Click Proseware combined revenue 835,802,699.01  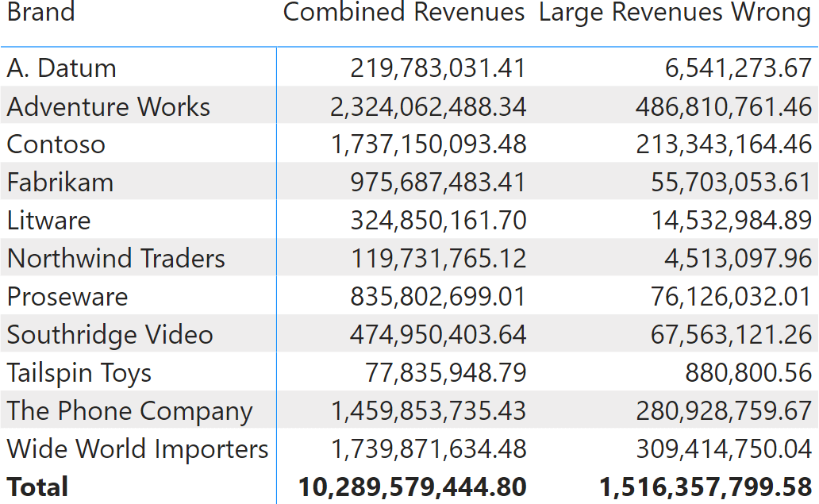(438, 297)
